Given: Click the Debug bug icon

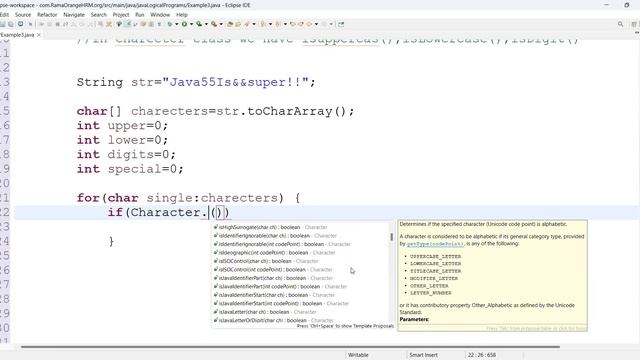Looking at the screenshot, I should coord(170,24).
